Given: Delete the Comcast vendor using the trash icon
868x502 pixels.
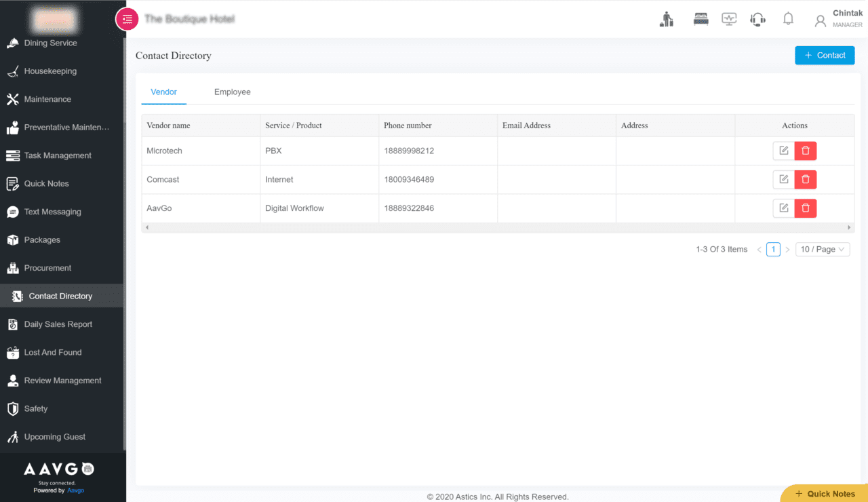Looking at the screenshot, I should [x=805, y=179].
